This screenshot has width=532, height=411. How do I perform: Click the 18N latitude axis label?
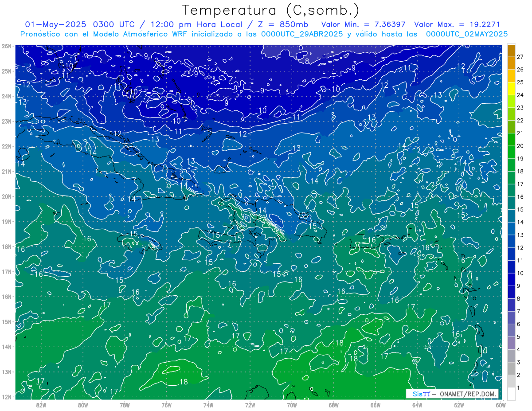tap(7, 247)
